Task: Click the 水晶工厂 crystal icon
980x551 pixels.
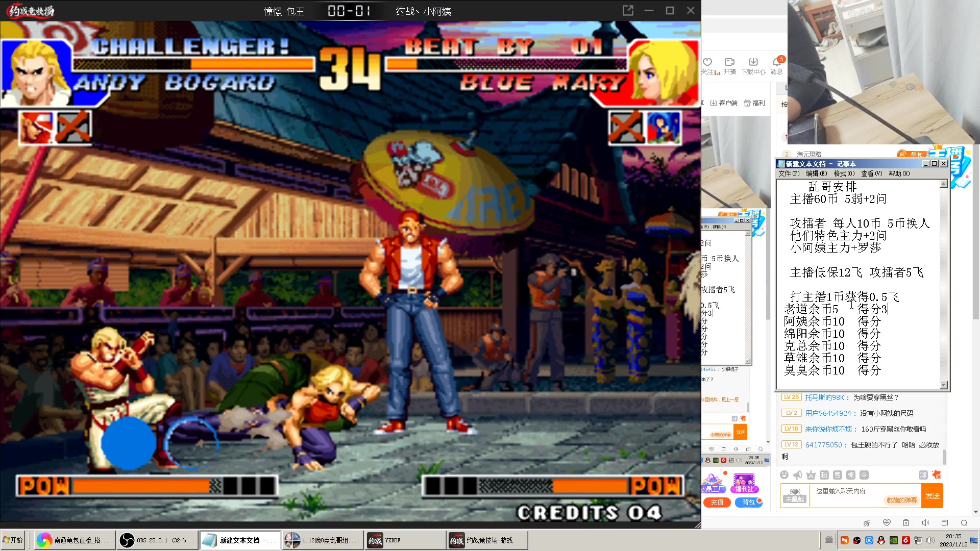Action: pyautogui.click(x=713, y=483)
